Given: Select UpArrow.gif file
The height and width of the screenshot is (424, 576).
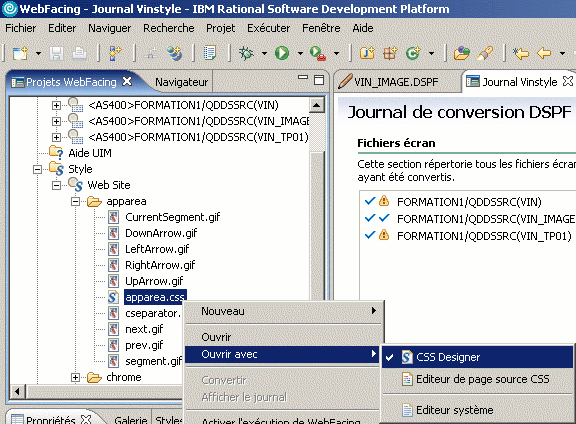Looking at the screenshot, I should tap(154, 281).
